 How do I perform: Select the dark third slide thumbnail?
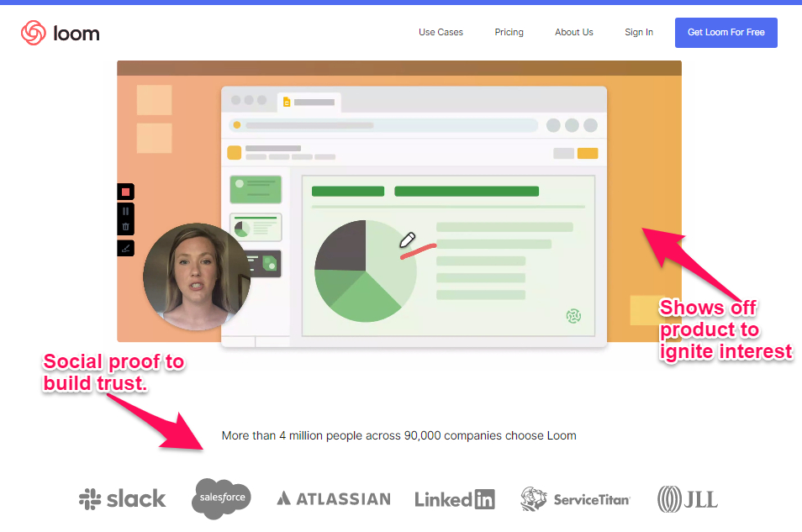click(265, 264)
